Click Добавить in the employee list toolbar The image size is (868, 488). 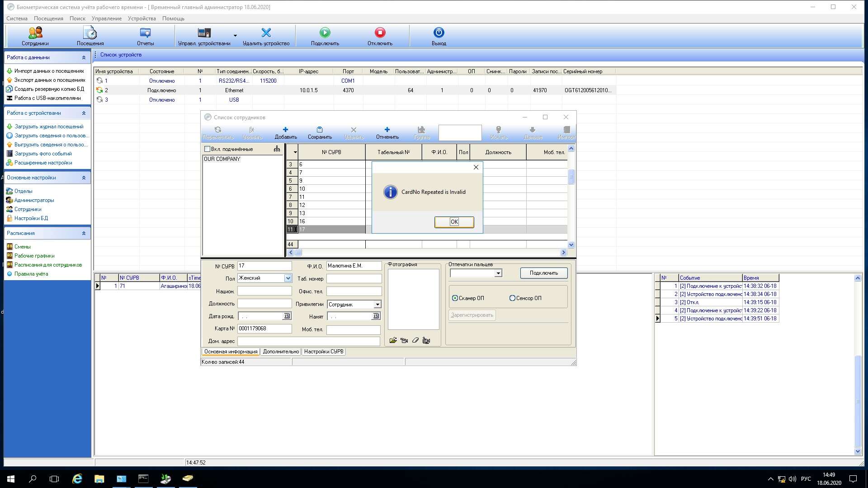(x=286, y=133)
